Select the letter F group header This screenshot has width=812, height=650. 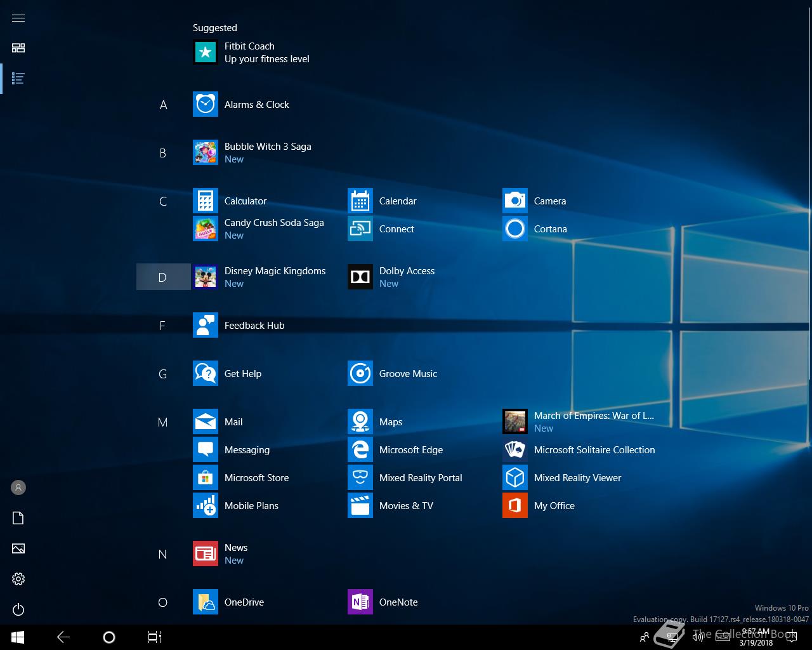[x=163, y=326]
